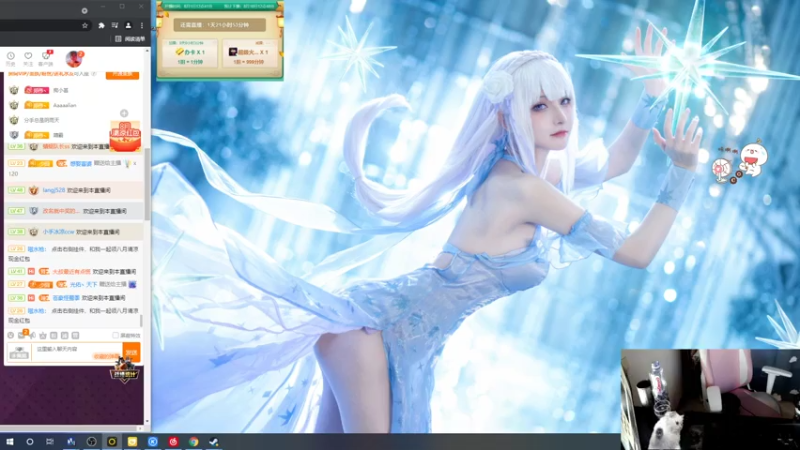The height and width of the screenshot is (450, 800).
Task: Open the fan badge selector left of chat input
Action: tap(19, 352)
